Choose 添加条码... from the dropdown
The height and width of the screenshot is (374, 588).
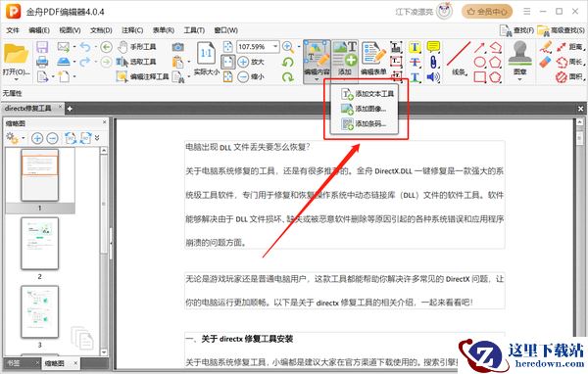point(364,123)
